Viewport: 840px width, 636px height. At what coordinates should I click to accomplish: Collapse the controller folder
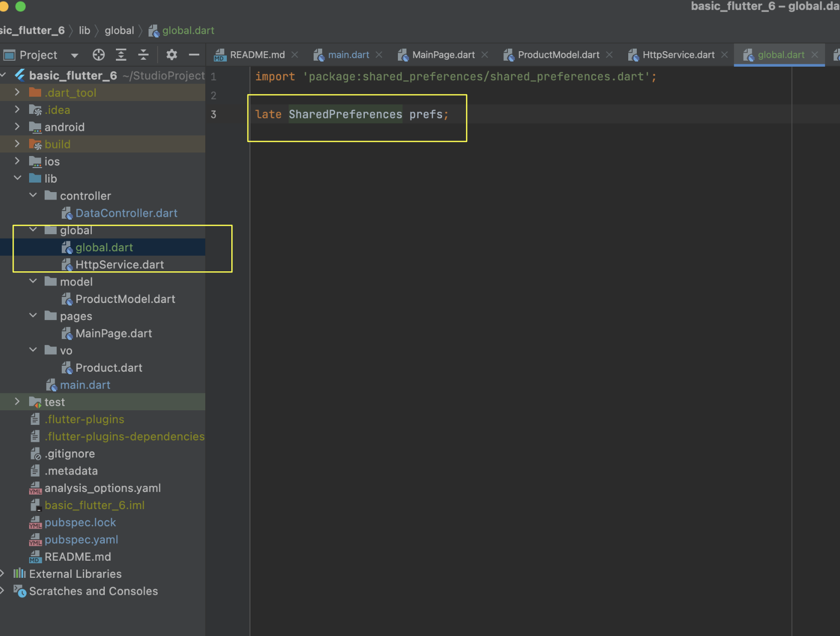[33, 195]
